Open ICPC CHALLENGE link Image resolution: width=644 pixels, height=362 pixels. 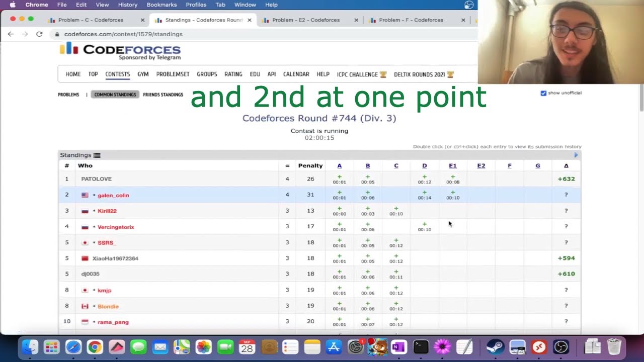point(362,74)
